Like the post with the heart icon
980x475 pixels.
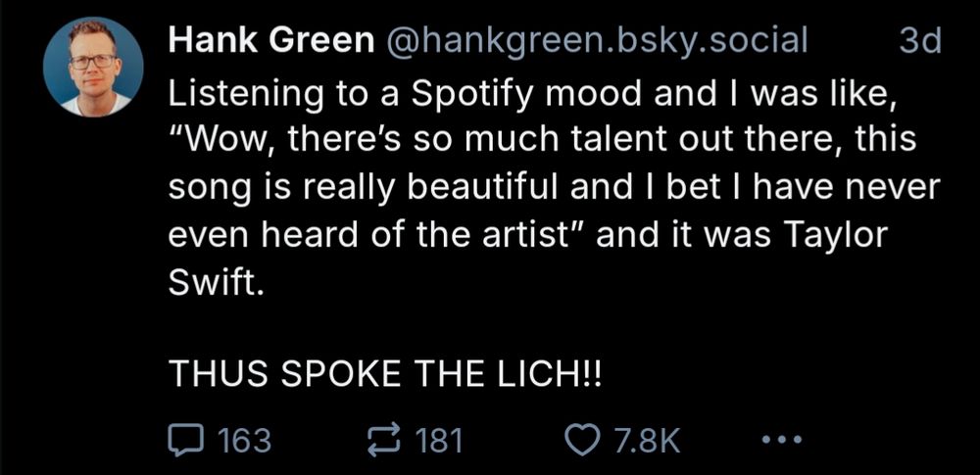click(x=585, y=440)
